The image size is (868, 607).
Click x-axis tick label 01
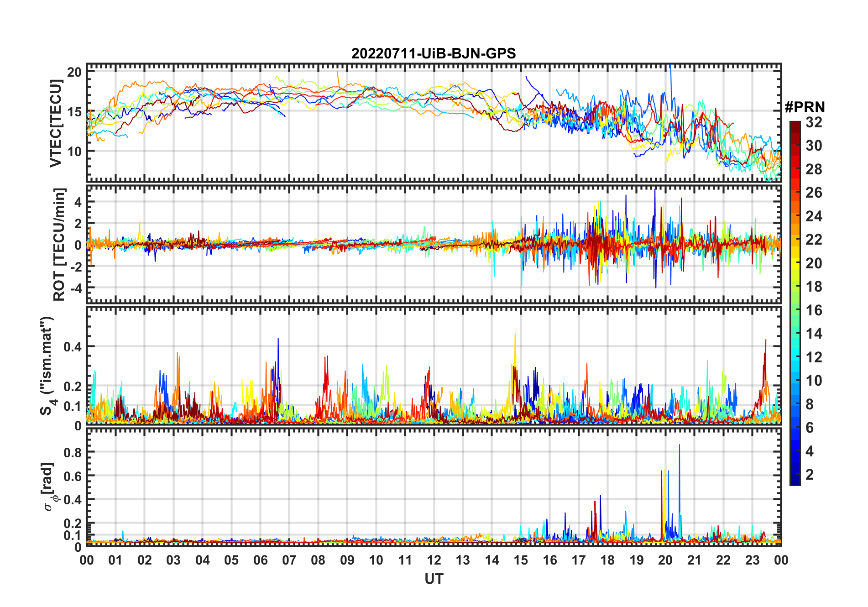click(115, 560)
